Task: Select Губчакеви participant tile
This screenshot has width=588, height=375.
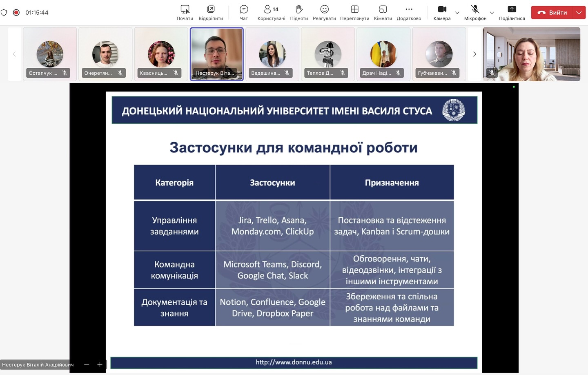Action: pos(439,54)
